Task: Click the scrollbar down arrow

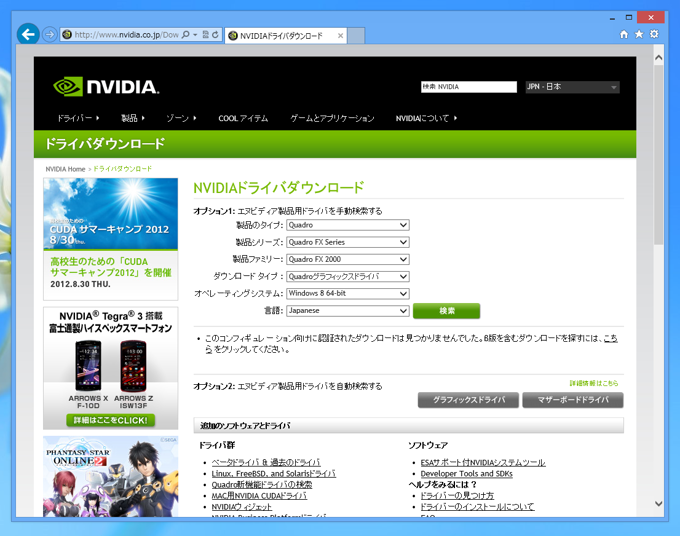Action: point(658,504)
